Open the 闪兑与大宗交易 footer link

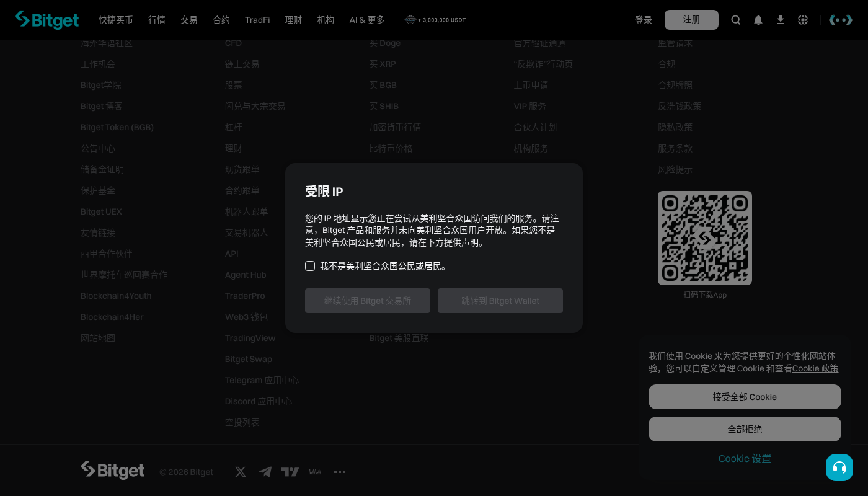pos(255,106)
